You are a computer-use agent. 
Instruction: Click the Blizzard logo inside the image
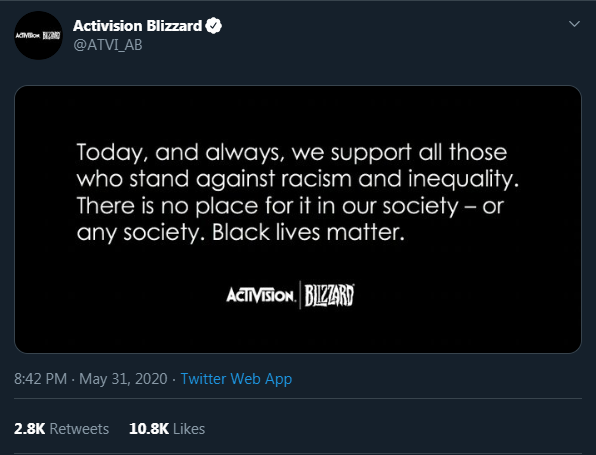(329, 295)
